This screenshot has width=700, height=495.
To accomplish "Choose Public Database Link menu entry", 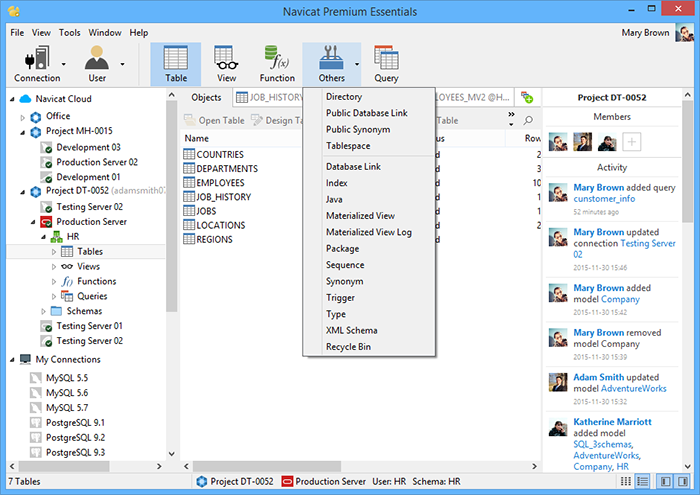I will click(x=367, y=113).
